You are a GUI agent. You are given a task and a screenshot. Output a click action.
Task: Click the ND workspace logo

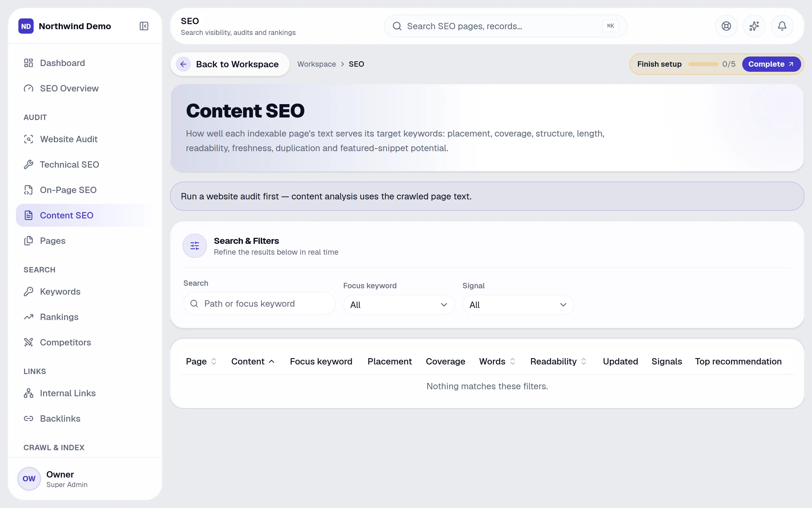(x=26, y=26)
